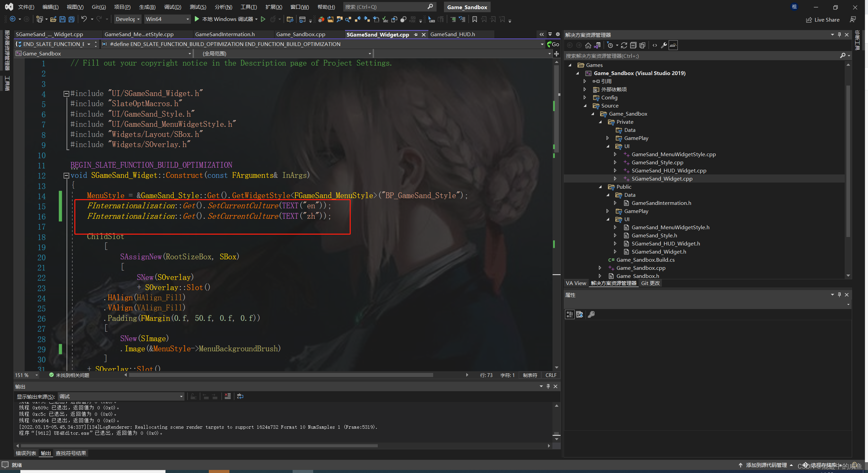The height and width of the screenshot is (473, 868).
Task: Toggle Preview Selected Items in Solution Explorer
Action: [x=673, y=45]
